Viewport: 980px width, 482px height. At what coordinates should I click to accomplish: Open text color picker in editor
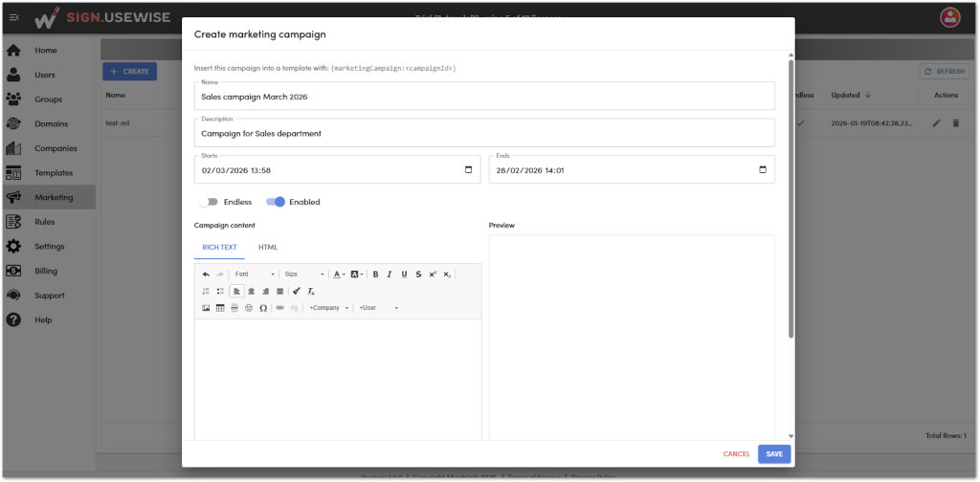(340, 274)
